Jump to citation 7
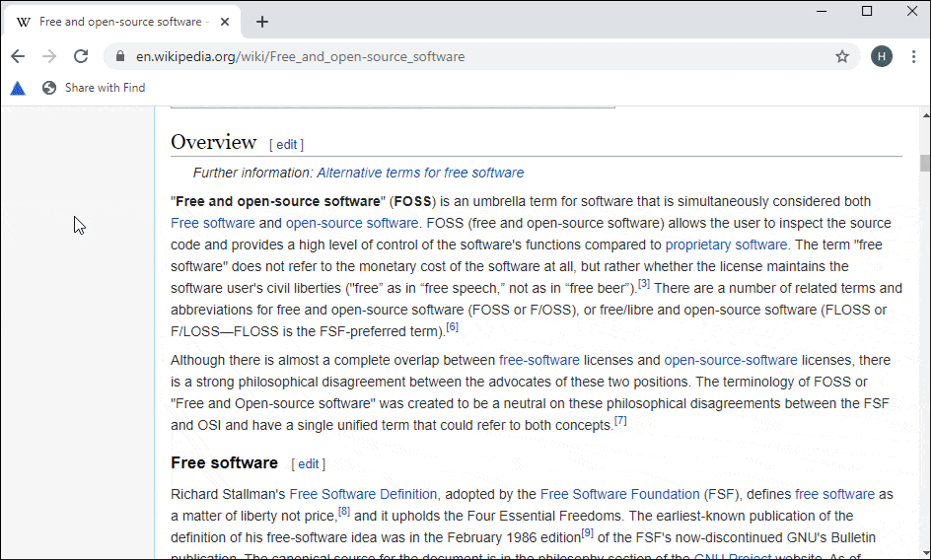 tap(620, 420)
